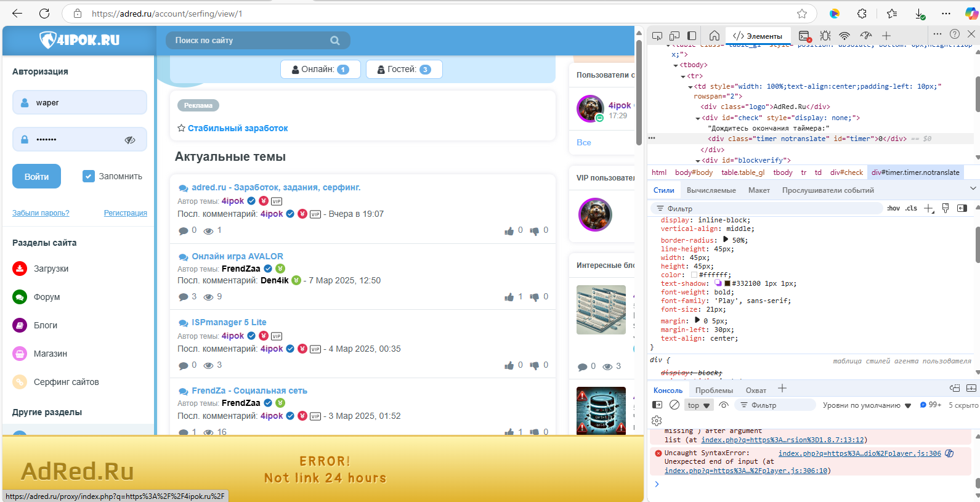This screenshot has height=502, width=980.
Task: Open the Регистрация link
Action: 125,213
